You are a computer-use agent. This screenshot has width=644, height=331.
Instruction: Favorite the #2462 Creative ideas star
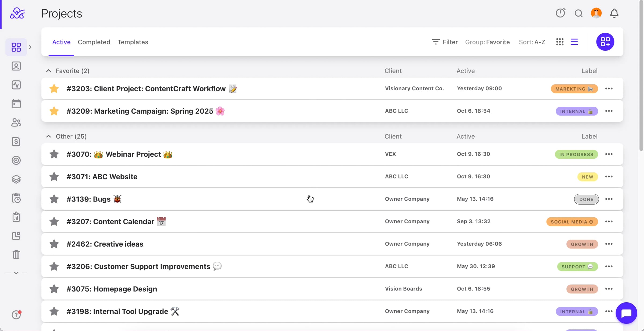point(54,244)
